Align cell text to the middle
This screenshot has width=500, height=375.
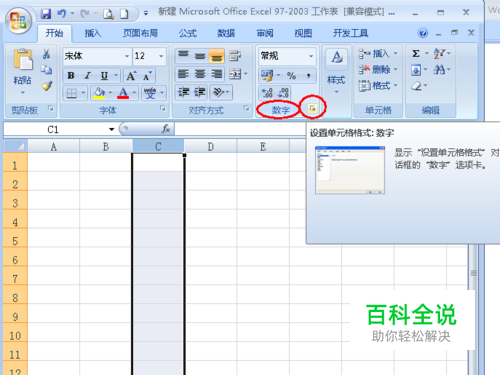[200, 55]
